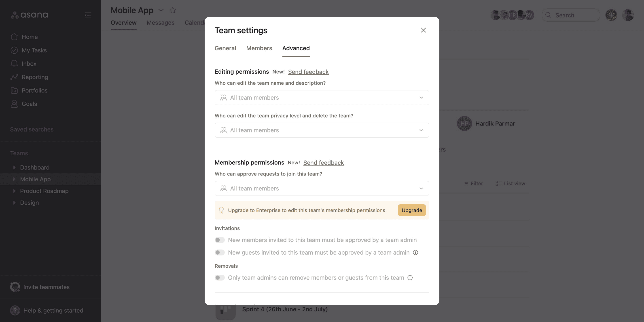Toggle new guests must be approved switch

point(220,253)
